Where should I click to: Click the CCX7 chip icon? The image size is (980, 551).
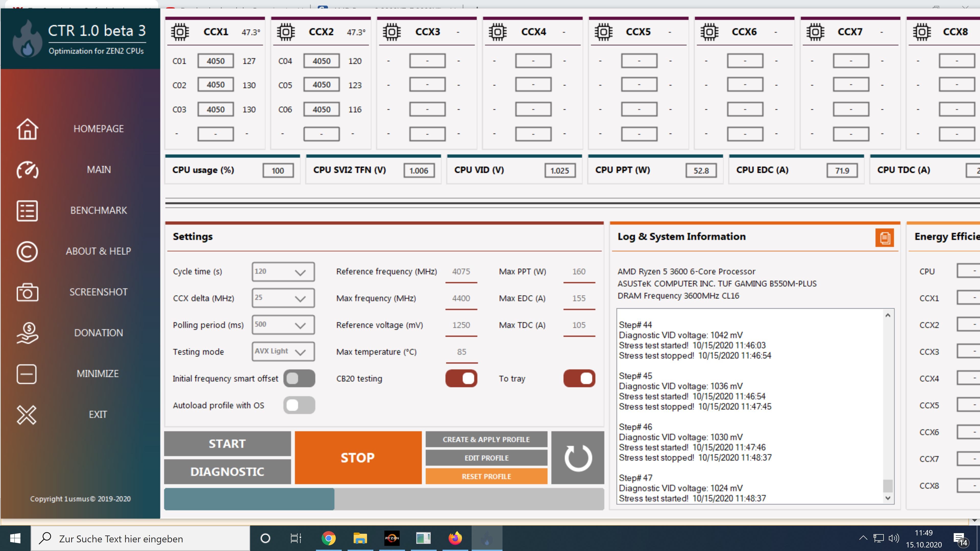point(815,32)
